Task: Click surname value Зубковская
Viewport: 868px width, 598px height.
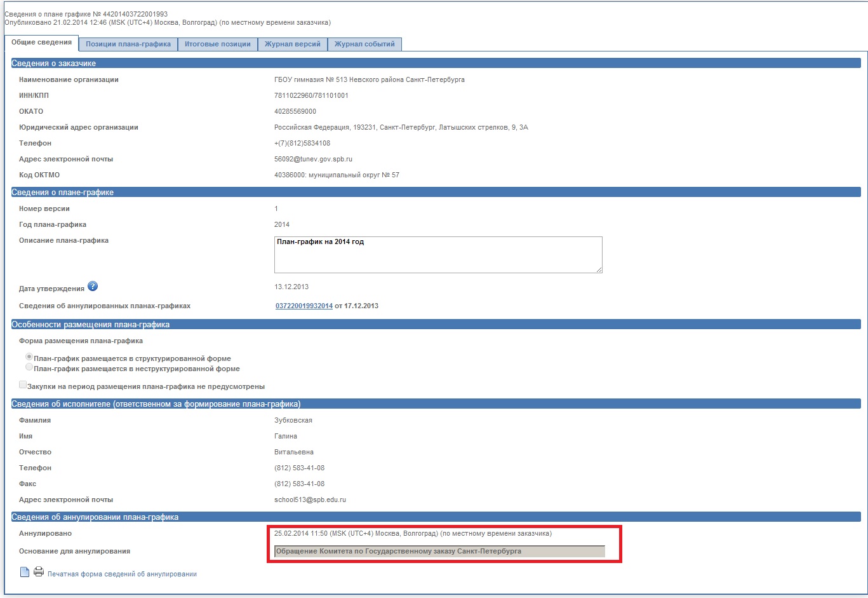Action: tap(293, 420)
